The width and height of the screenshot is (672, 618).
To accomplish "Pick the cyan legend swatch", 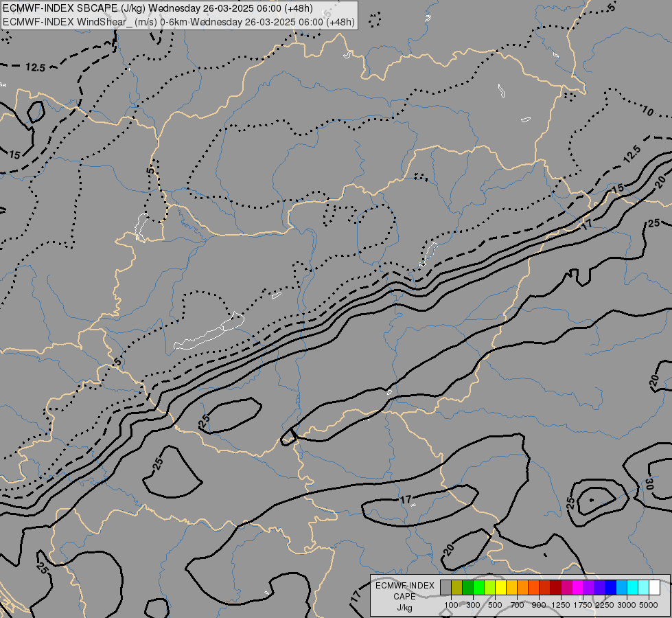I will point(632,588).
